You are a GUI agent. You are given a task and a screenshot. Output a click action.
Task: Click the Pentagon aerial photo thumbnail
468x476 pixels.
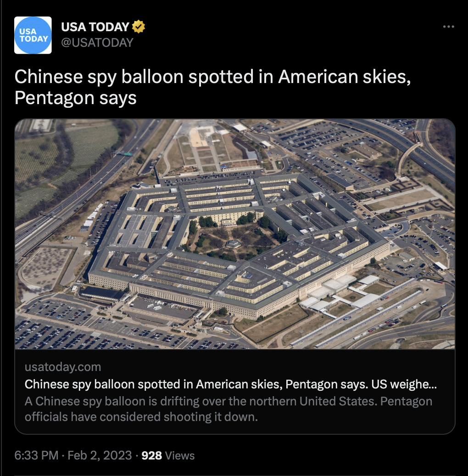click(235, 234)
